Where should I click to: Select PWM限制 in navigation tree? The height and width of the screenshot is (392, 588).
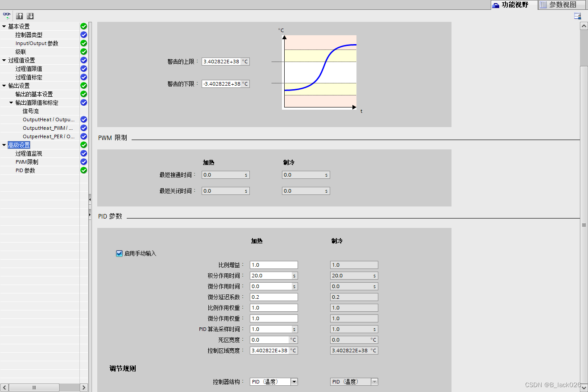coord(27,162)
